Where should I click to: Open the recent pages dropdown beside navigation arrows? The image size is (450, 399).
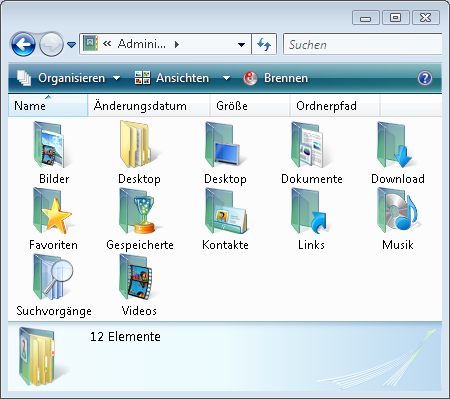pos(71,44)
